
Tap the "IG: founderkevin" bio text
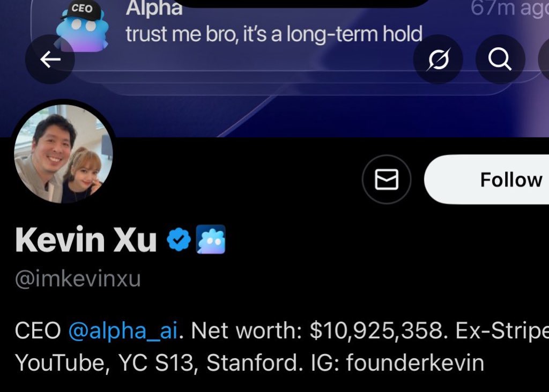point(397,363)
